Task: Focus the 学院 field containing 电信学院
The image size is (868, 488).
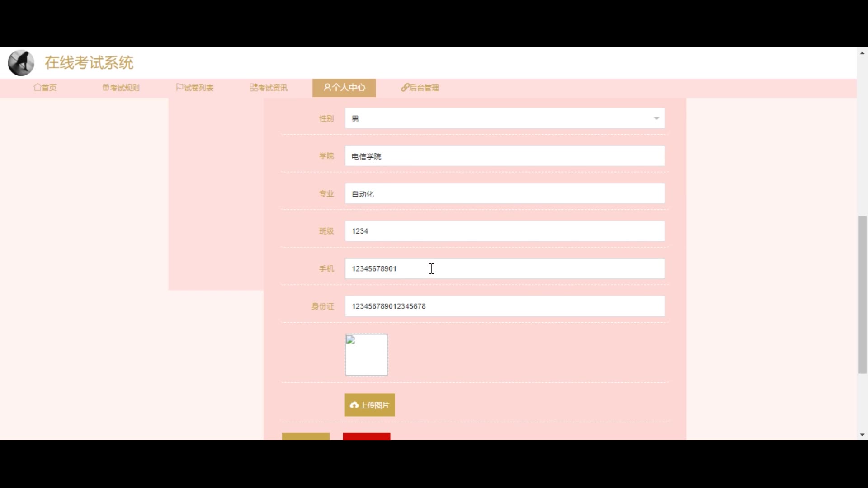Action: [x=505, y=156]
